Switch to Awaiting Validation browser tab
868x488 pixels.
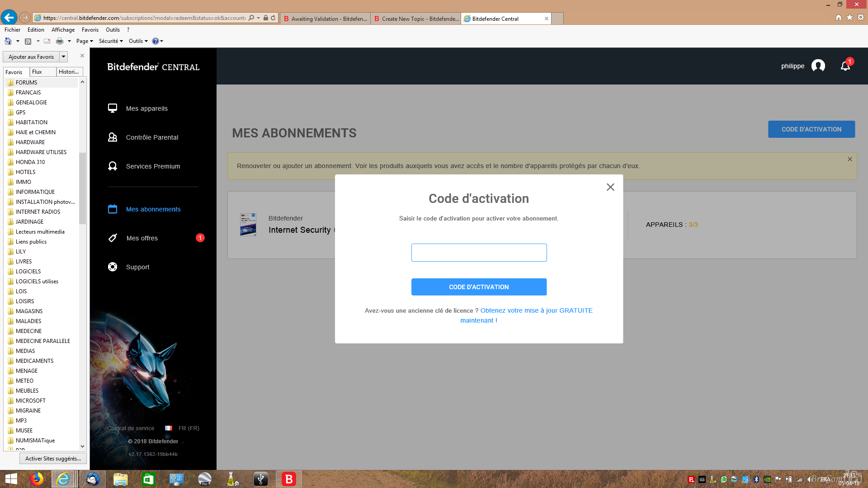click(325, 19)
